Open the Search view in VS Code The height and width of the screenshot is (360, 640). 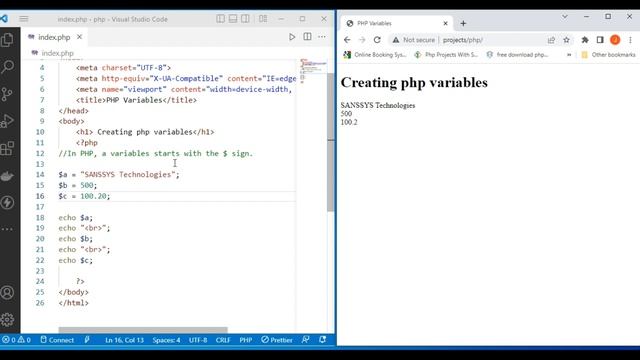[x=7, y=67]
